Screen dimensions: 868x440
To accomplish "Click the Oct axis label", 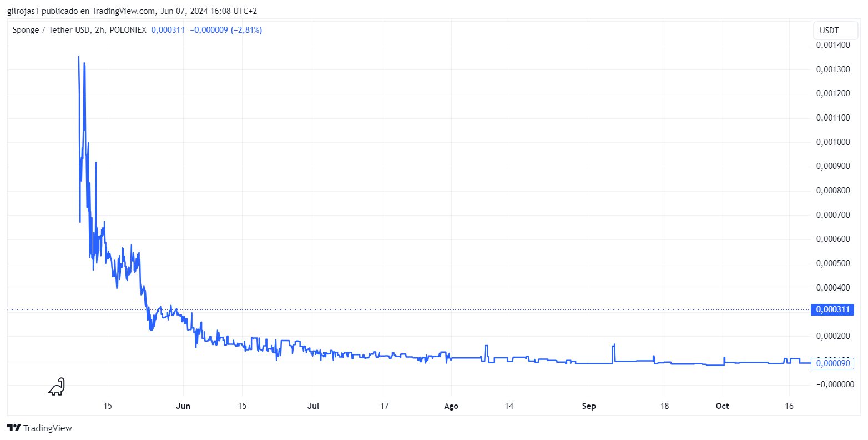I will (x=722, y=406).
